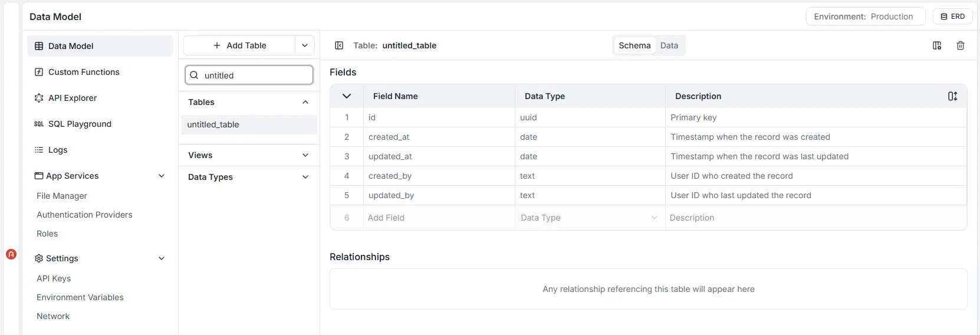Viewport: 980px width, 335px height.
Task: Click the column resize icon in Description header
Action: tap(952, 96)
